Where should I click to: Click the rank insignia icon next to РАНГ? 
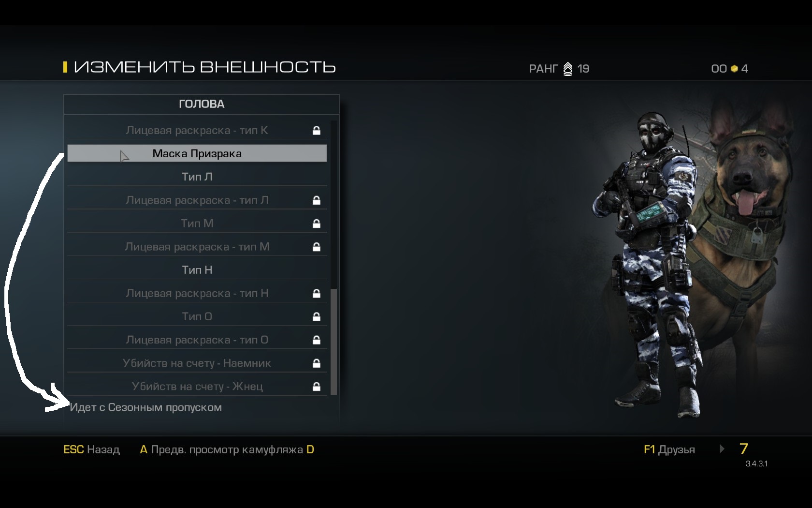(568, 69)
